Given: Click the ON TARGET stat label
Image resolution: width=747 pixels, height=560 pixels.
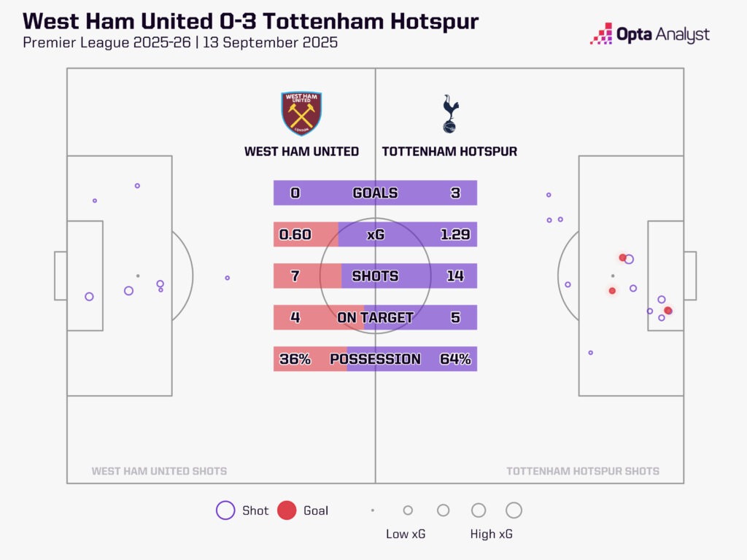Looking at the screenshot, I should [375, 317].
